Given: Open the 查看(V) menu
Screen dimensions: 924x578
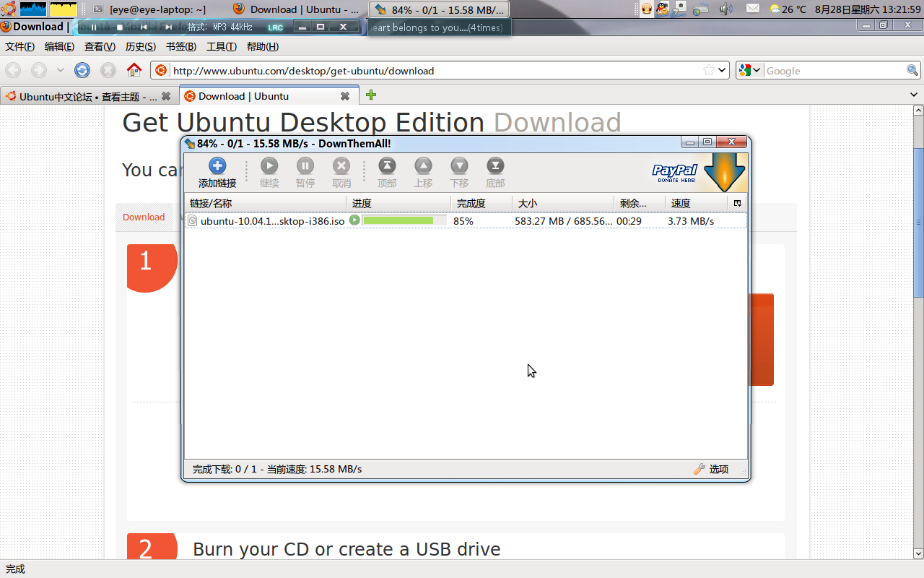Looking at the screenshot, I should 100,46.
